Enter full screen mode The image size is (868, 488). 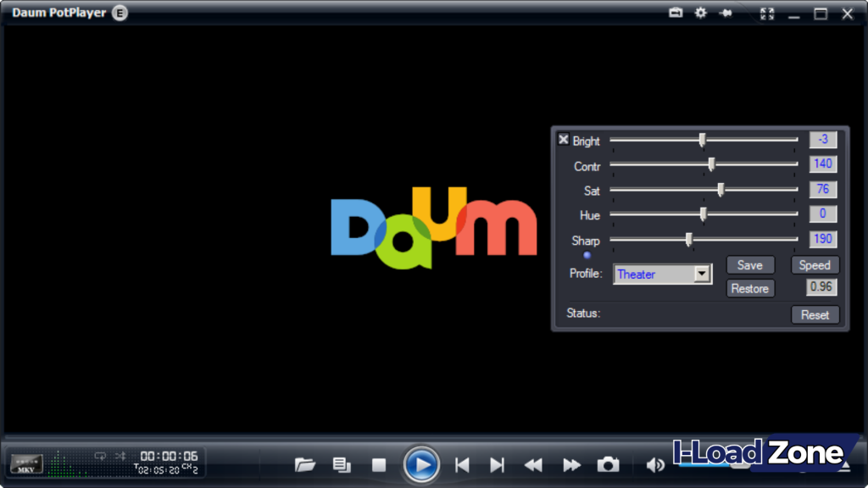tap(767, 13)
